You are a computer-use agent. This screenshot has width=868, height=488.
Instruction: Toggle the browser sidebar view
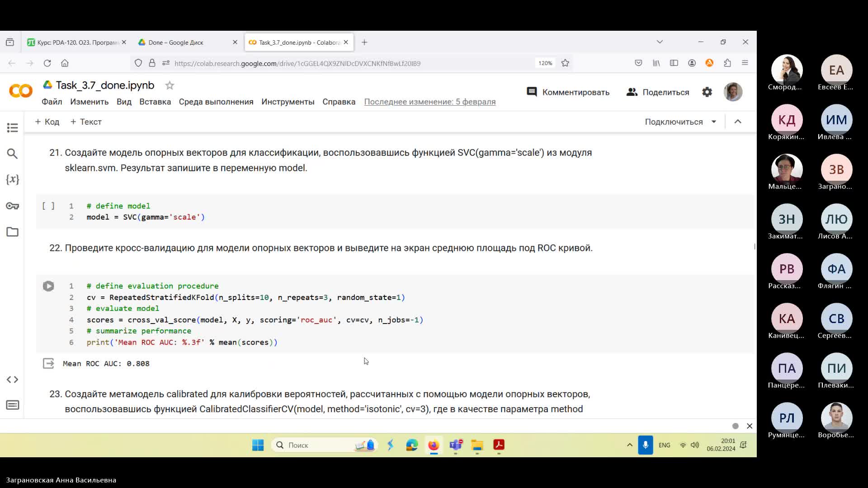click(674, 63)
